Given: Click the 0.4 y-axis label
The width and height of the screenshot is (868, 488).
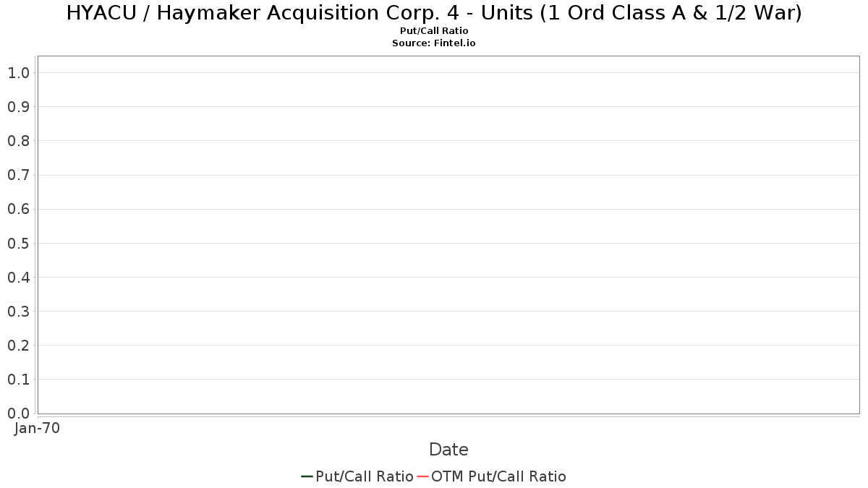Looking at the screenshot, I should point(19,278).
